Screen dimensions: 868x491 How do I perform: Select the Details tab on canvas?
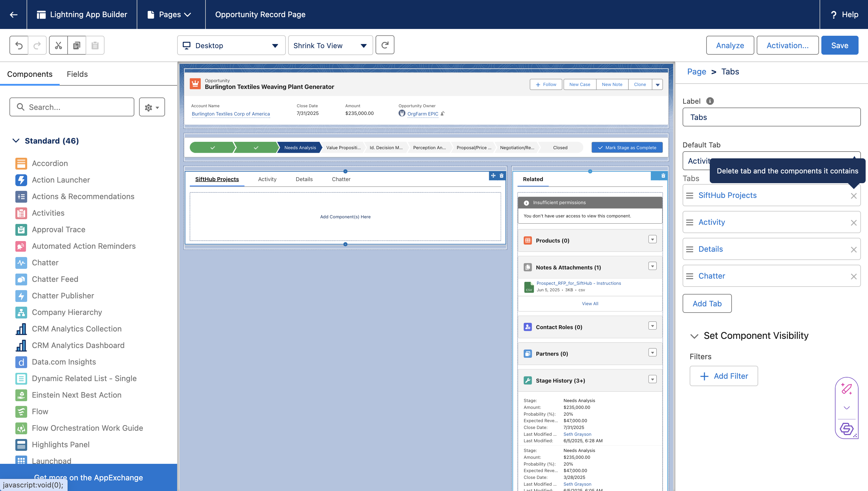304,179
